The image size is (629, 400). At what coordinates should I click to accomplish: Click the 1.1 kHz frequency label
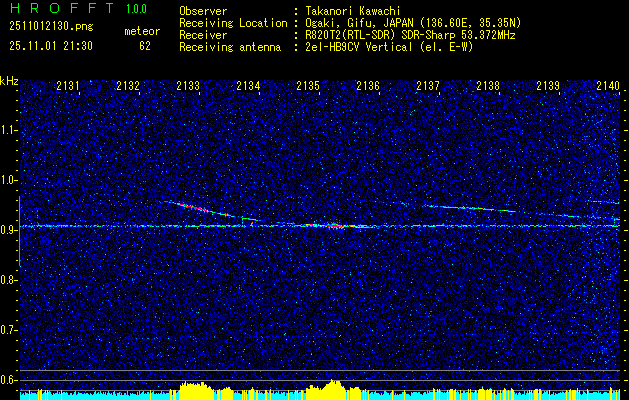(x=8, y=130)
